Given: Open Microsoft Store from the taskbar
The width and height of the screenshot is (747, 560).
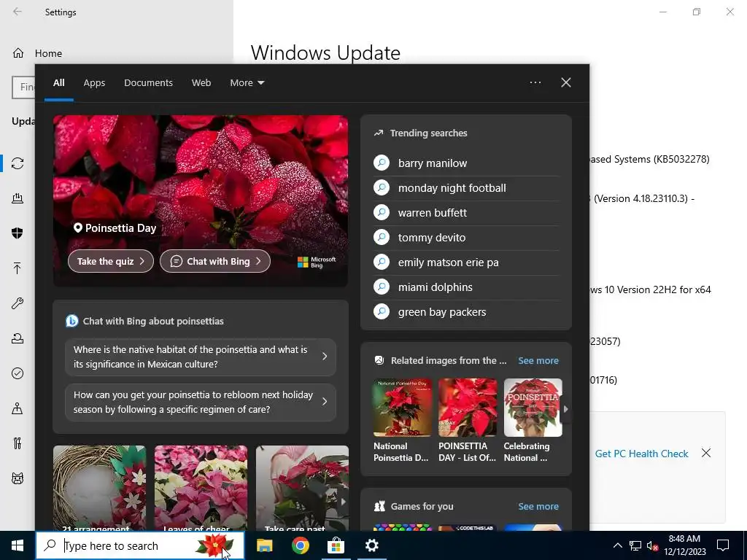Looking at the screenshot, I should 336,545.
